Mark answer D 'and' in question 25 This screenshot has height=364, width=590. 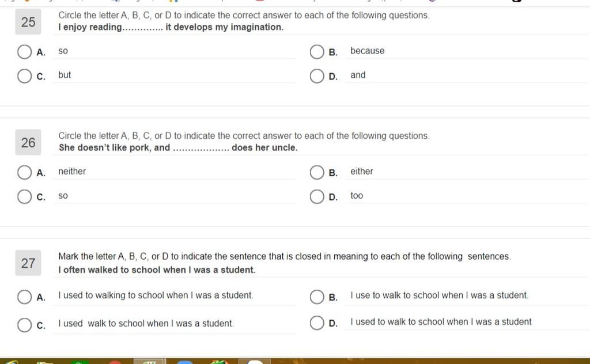317,76
